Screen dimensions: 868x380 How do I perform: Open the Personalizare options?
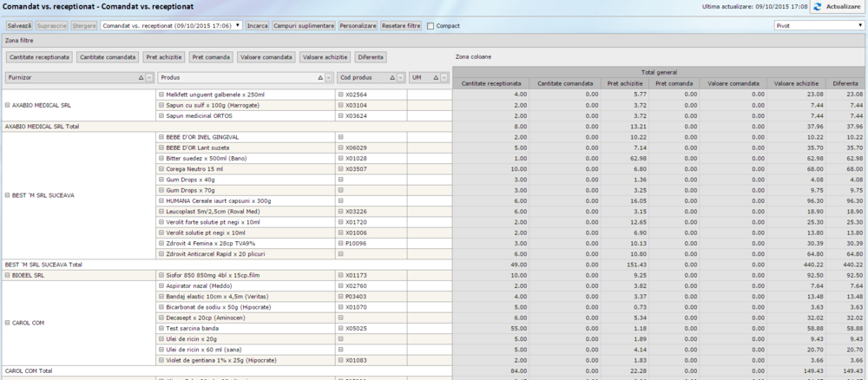pyautogui.click(x=358, y=26)
